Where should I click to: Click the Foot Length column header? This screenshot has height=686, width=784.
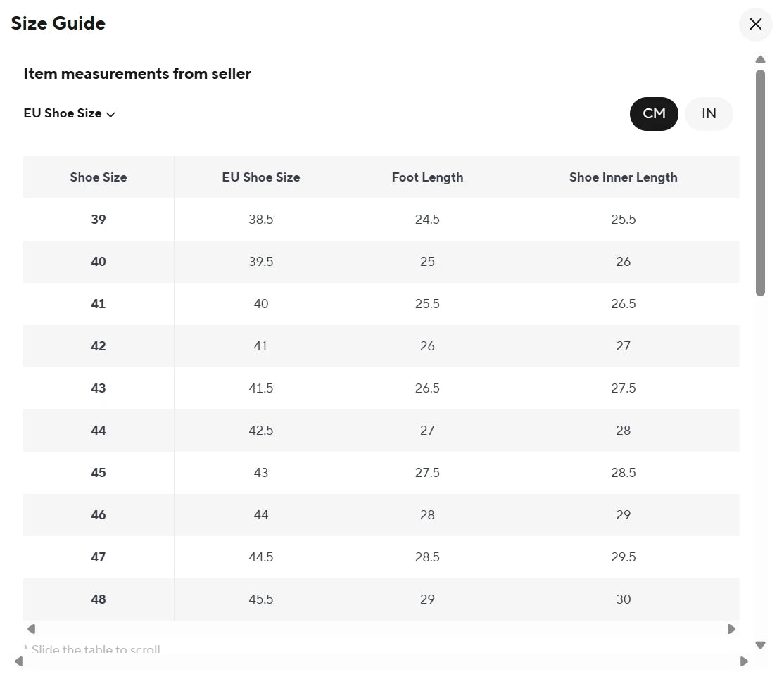pos(427,177)
